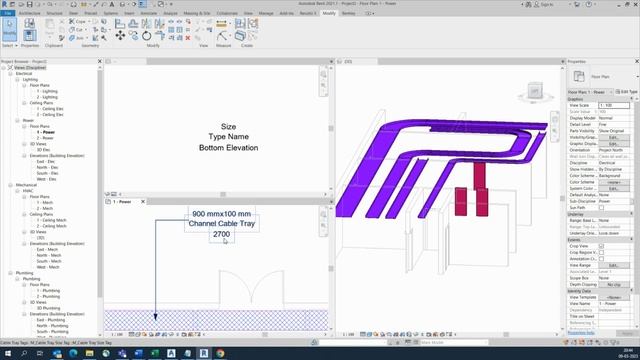The image size is (640, 360).
Task: Toggle the Crop View checkbox
Action: 601,246
